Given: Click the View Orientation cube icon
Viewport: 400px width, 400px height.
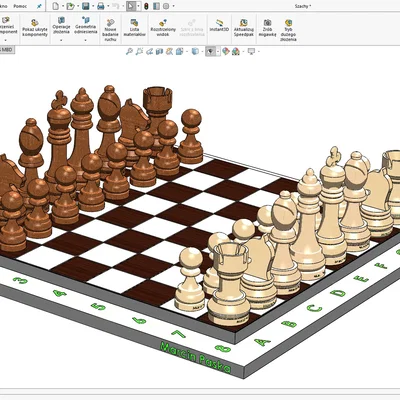Looking at the screenshot, I should click(x=179, y=51).
